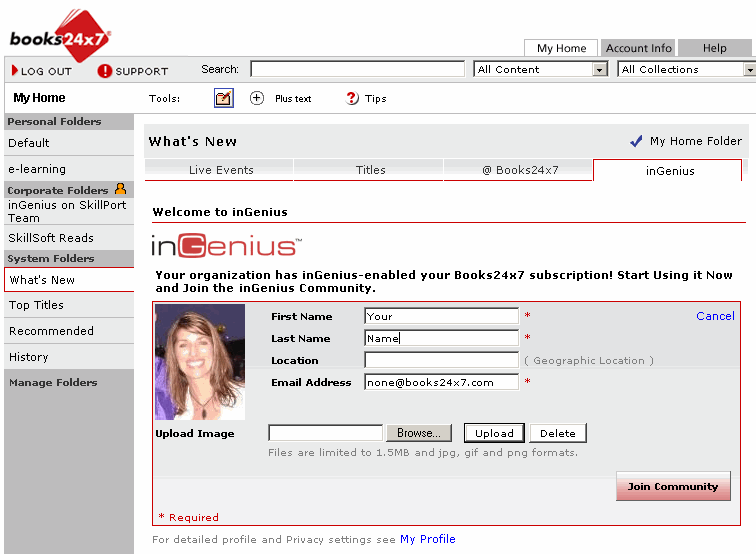Open inGenius on SkillPort Team folder
This screenshot has height=554, width=756.
point(69,211)
